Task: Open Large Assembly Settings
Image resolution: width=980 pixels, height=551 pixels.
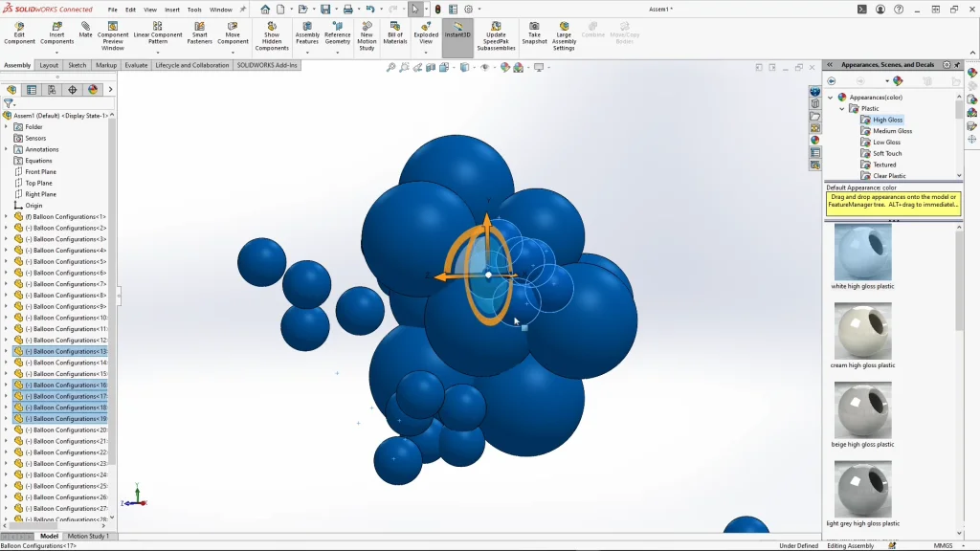Action: tap(564, 36)
